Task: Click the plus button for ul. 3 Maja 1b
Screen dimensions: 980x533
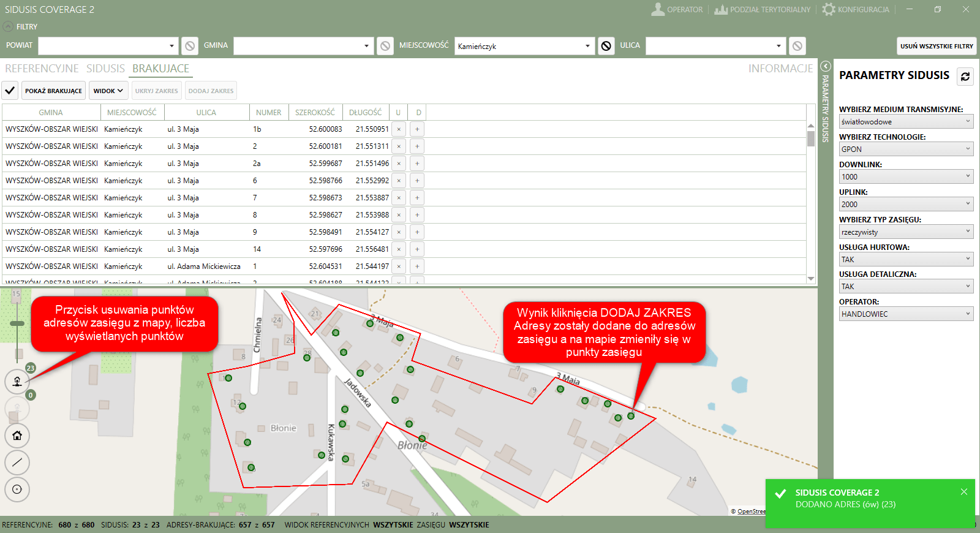Action: pos(417,129)
